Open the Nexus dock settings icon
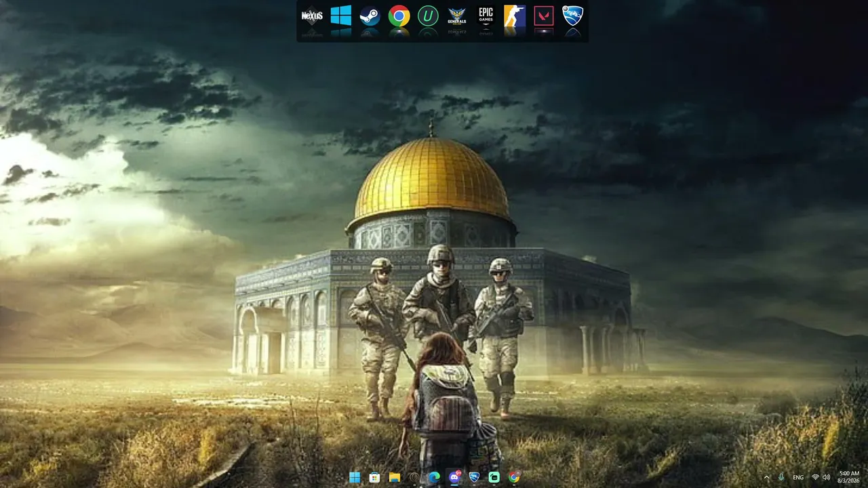868x488 pixels. click(x=311, y=16)
